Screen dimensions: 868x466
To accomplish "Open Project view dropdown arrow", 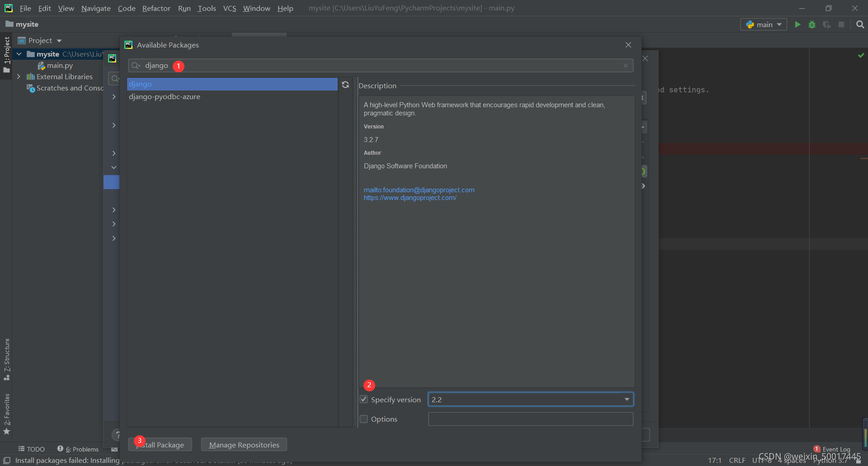I will pos(59,41).
